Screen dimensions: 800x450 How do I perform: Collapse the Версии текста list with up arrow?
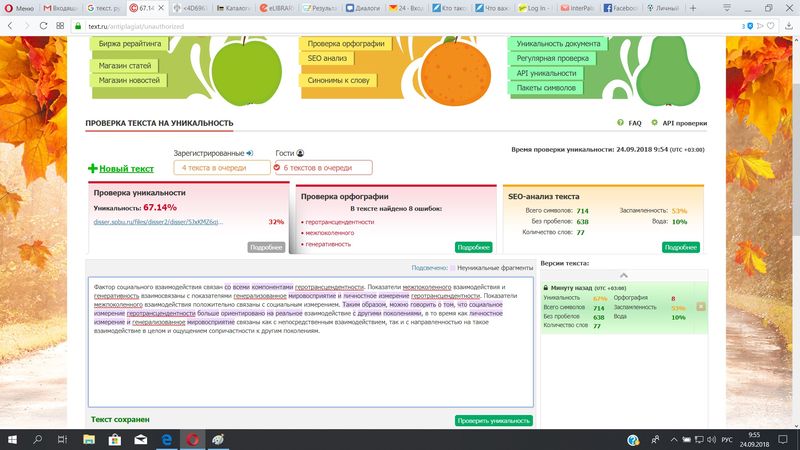(x=624, y=274)
